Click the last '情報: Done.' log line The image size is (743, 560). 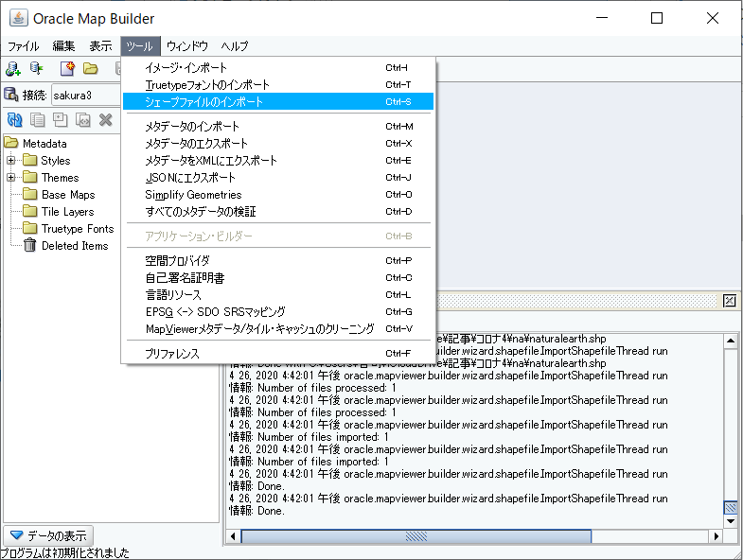tap(257, 511)
